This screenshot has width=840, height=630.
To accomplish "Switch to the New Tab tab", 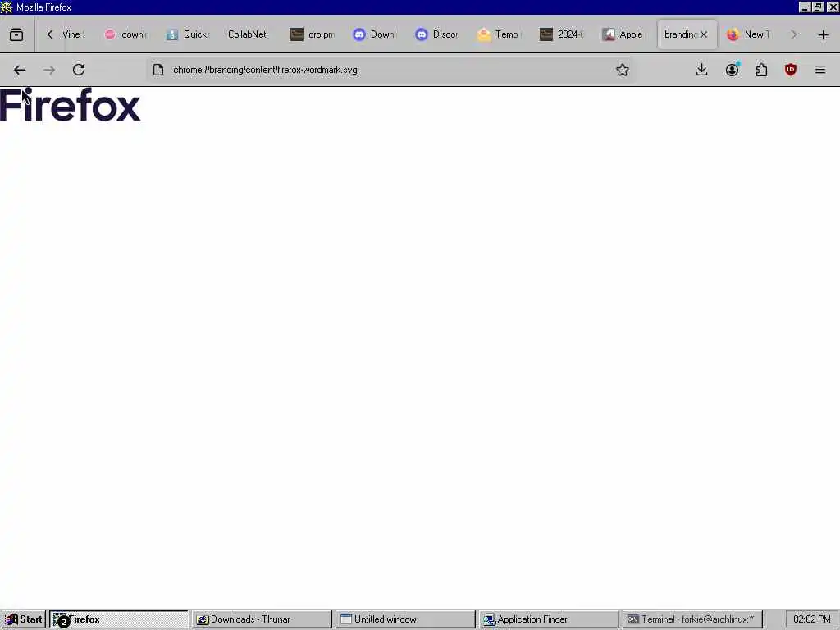I will (x=748, y=34).
